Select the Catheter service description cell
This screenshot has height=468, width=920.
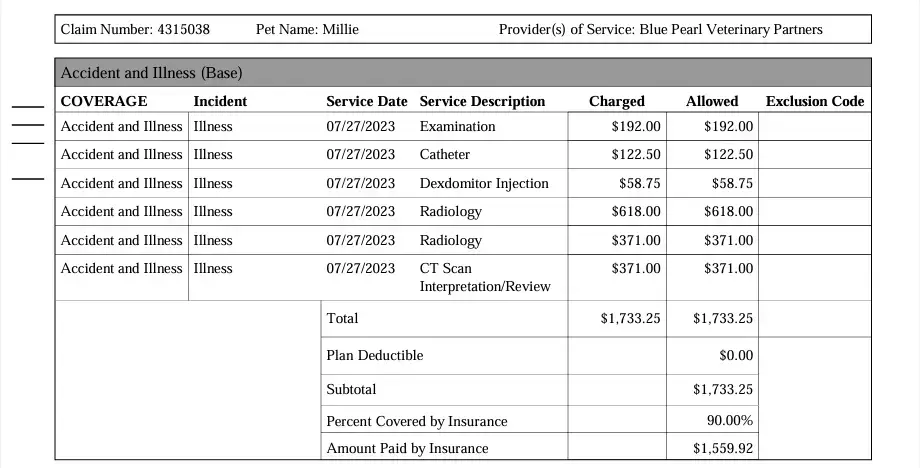444,155
